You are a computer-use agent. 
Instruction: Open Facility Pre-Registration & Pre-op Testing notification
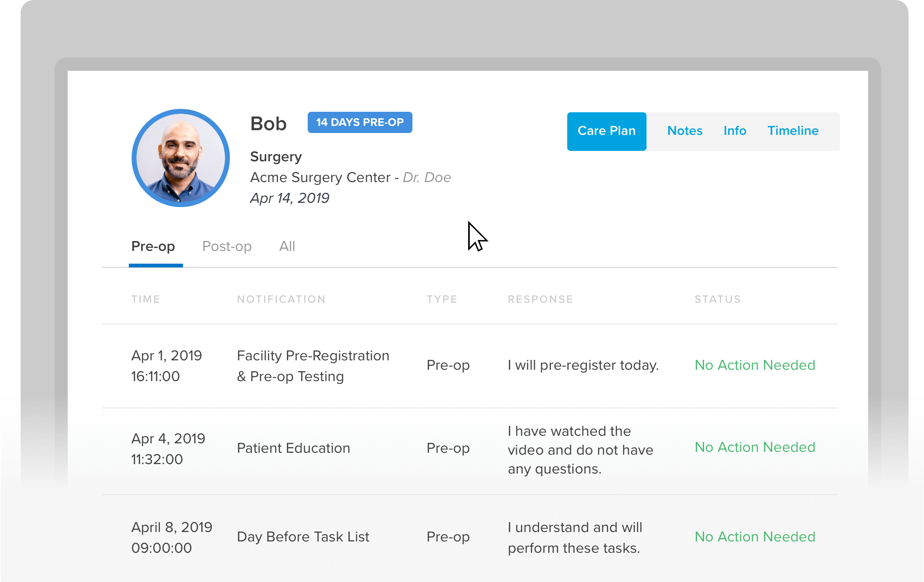click(313, 366)
